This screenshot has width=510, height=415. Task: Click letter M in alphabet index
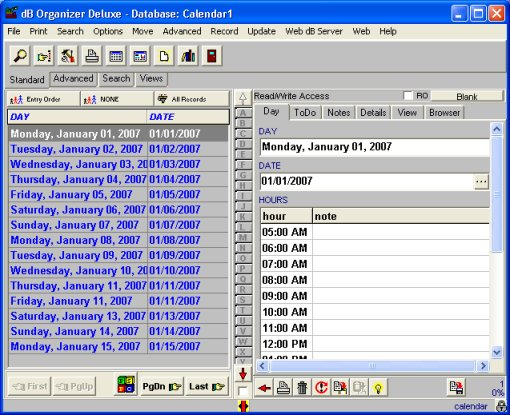(243, 237)
